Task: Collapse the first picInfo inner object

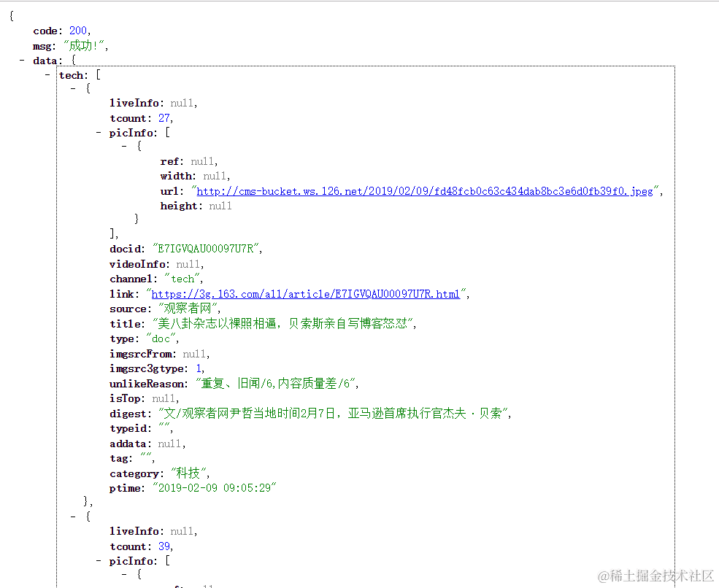Action: pyautogui.click(x=124, y=146)
